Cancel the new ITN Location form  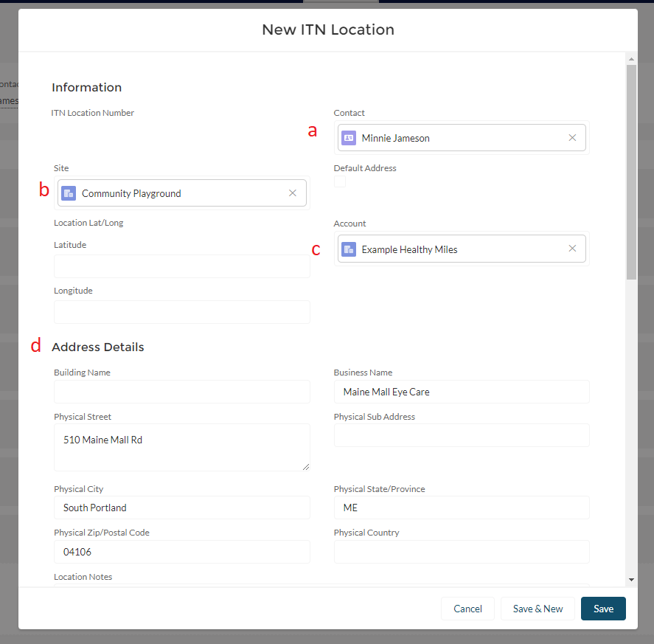point(467,609)
